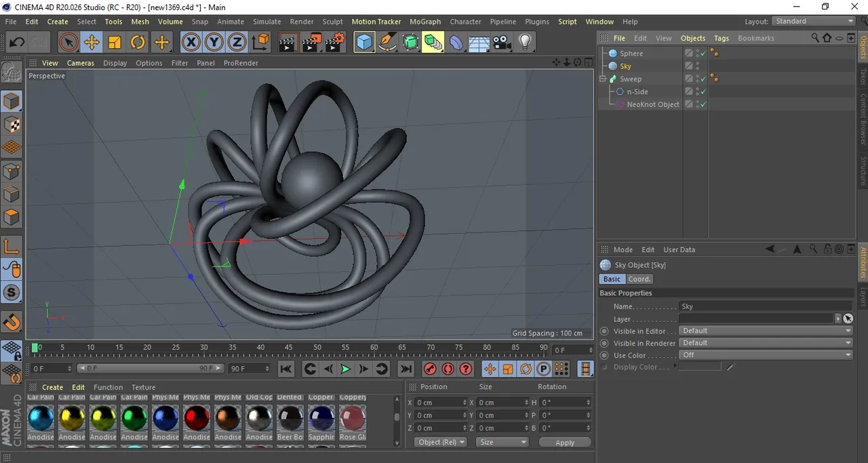Click the Viewport Solo S icon
Viewport: 868px width, 463px height.
[x=12, y=293]
